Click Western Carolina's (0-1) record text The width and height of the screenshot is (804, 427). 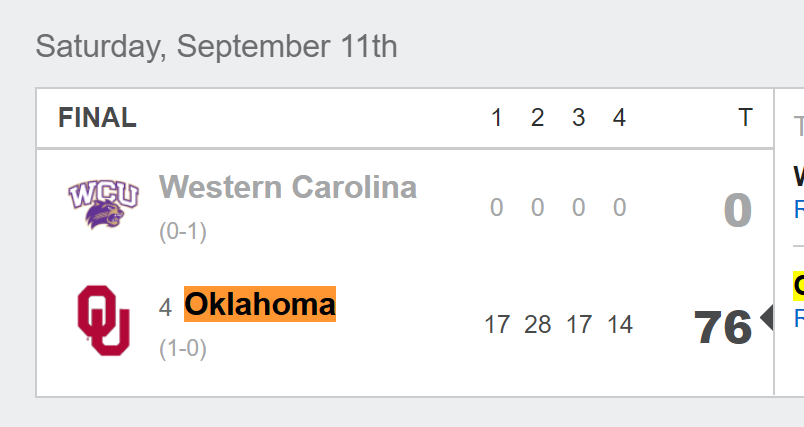[183, 232]
